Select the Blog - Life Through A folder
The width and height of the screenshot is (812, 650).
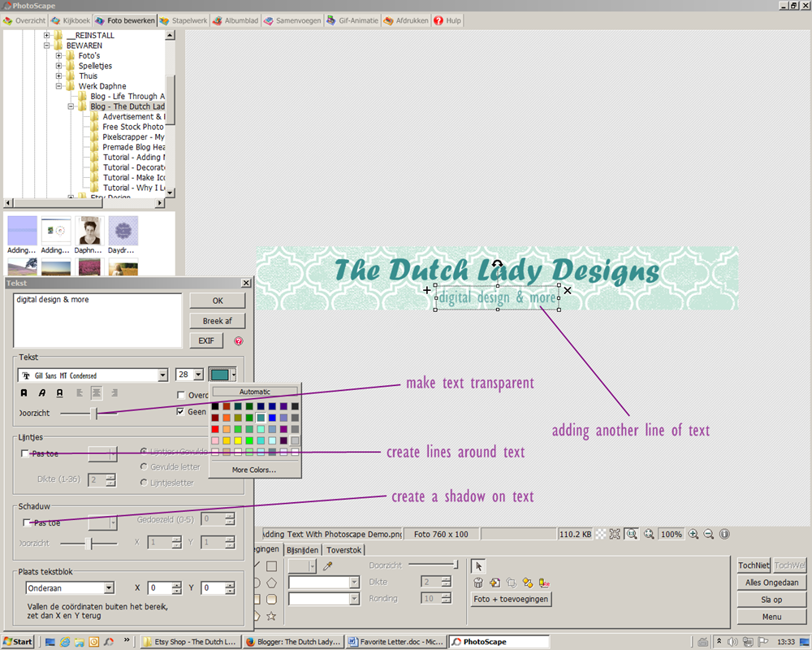click(x=127, y=97)
